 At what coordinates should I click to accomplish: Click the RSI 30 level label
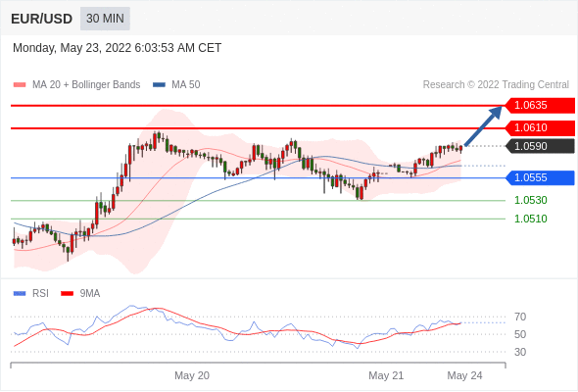(520, 352)
